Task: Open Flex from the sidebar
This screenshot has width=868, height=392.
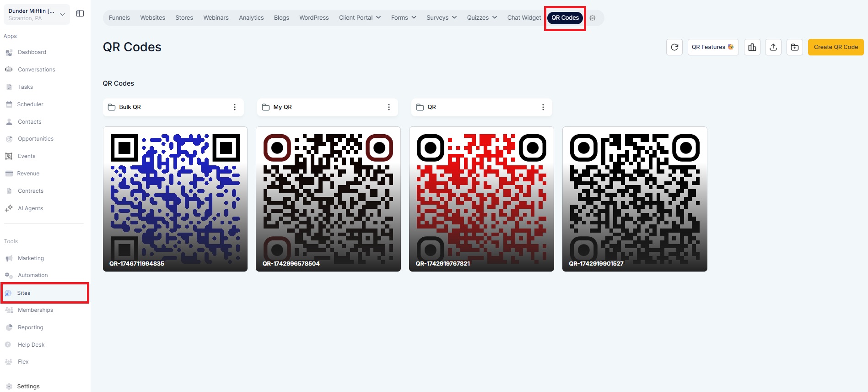Action: click(23, 362)
